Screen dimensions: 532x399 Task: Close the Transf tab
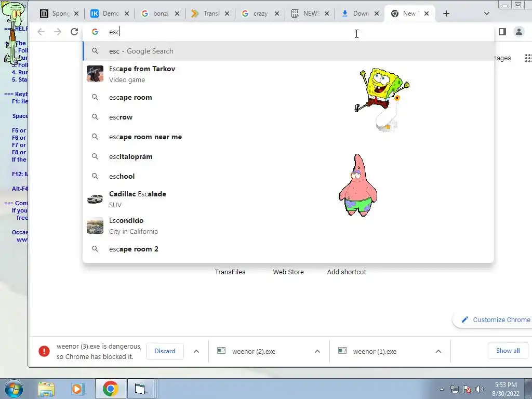coord(227,14)
